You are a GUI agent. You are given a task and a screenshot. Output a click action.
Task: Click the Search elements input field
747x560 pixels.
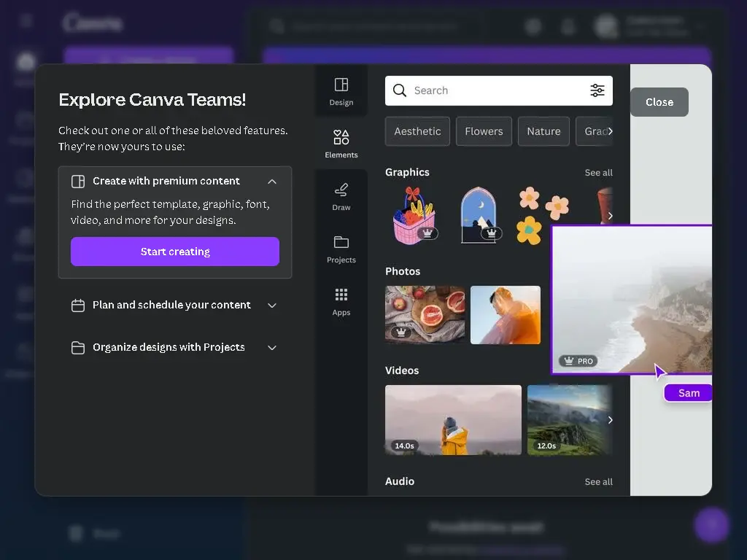click(499, 90)
